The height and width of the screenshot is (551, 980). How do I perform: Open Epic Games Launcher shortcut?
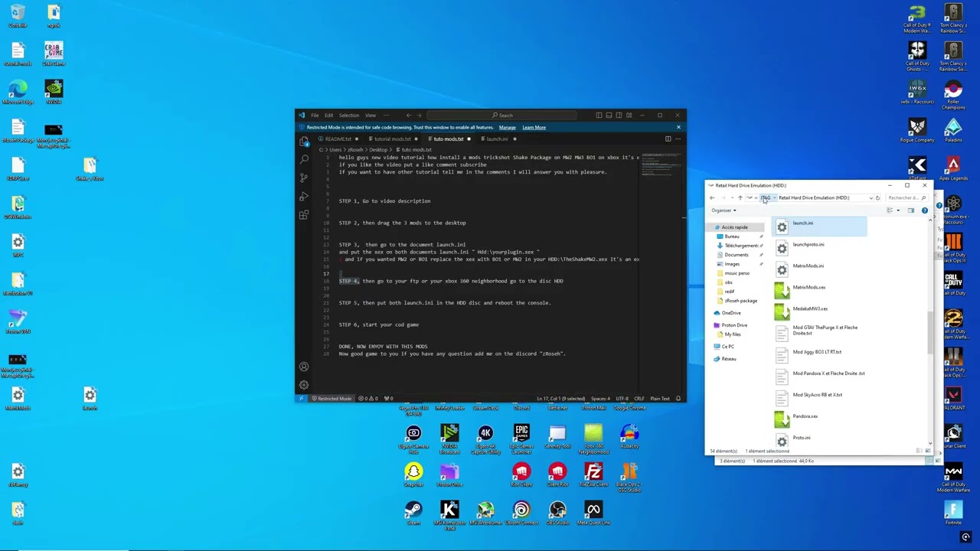tap(521, 438)
